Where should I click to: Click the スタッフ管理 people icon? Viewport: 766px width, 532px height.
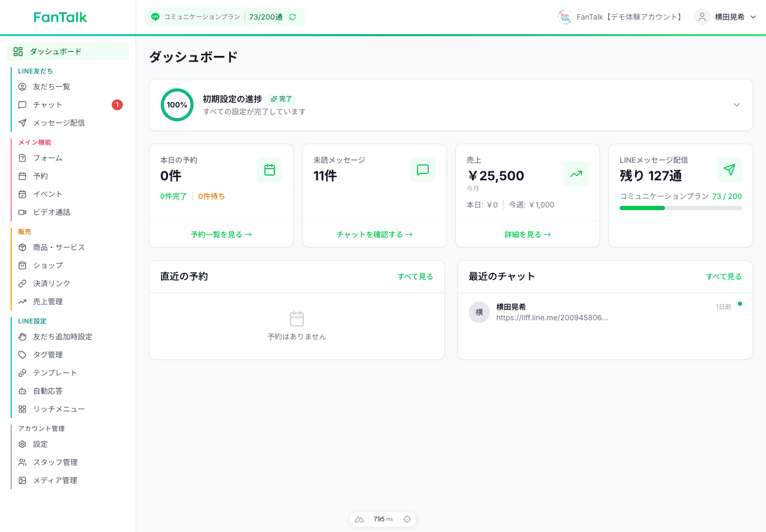pyautogui.click(x=22, y=462)
